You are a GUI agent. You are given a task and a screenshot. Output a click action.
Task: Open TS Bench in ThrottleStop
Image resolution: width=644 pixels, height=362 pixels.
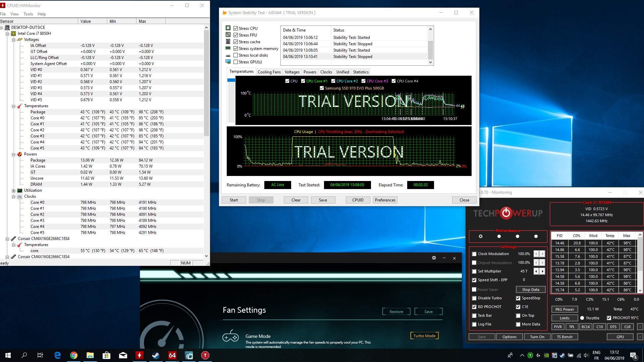[x=565, y=337]
